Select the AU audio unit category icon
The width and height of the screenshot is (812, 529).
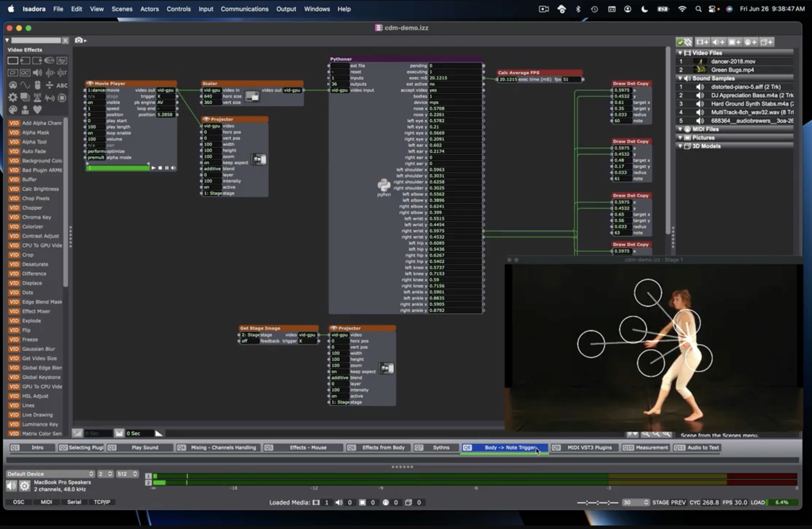tap(49, 73)
